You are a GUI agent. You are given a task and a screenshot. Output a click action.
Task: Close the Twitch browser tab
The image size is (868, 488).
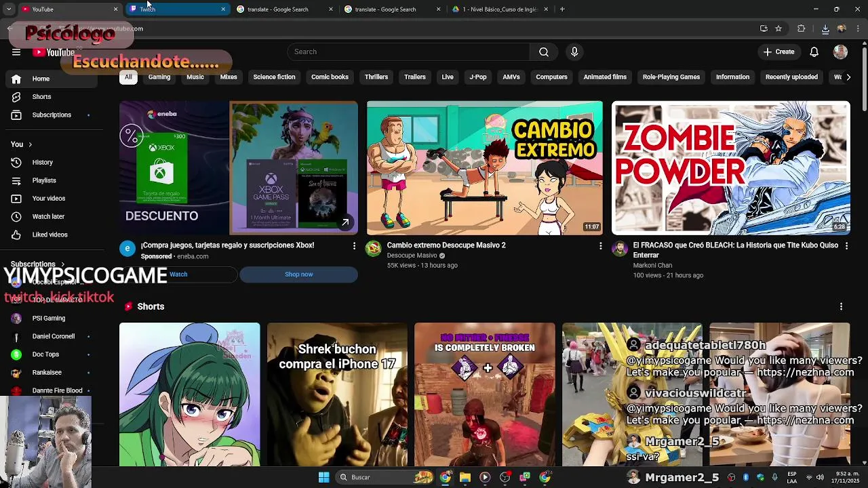click(223, 9)
